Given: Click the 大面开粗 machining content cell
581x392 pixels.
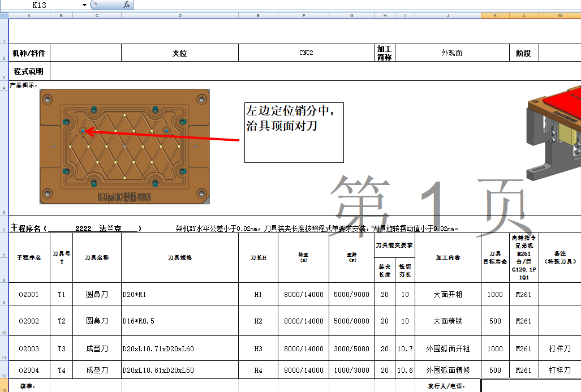Looking at the screenshot, I should [x=448, y=294].
